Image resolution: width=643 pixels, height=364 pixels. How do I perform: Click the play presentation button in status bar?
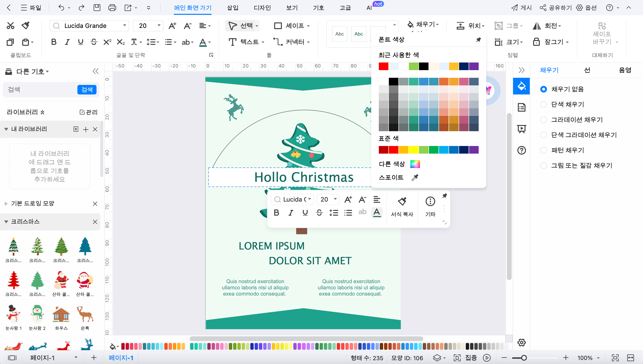pyautogui.click(x=487, y=358)
